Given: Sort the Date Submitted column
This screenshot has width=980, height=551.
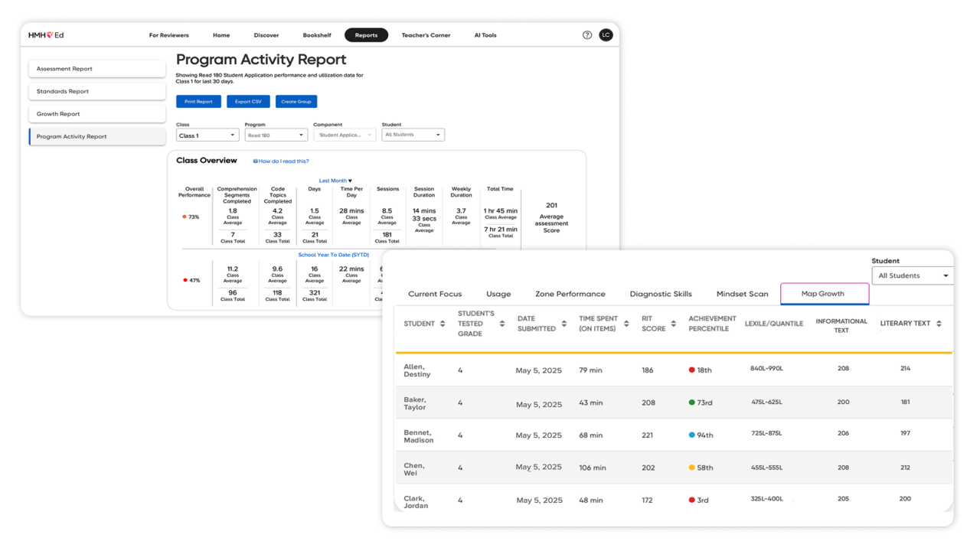Looking at the screenshot, I should point(565,323).
